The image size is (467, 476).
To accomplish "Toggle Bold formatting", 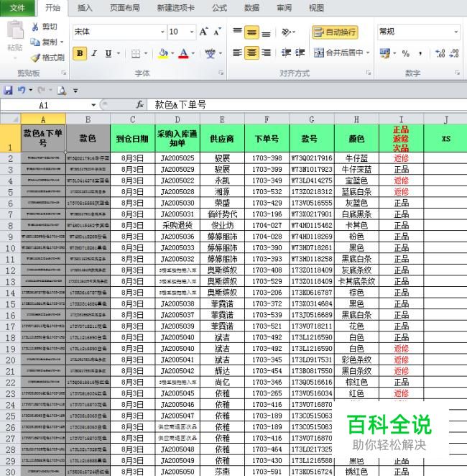I will pyautogui.click(x=80, y=54).
